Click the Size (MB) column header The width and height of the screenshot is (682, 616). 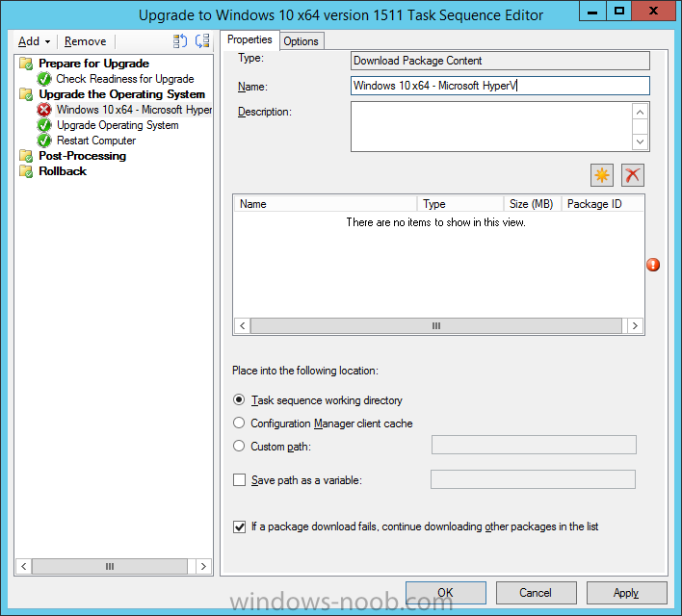pyautogui.click(x=533, y=204)
